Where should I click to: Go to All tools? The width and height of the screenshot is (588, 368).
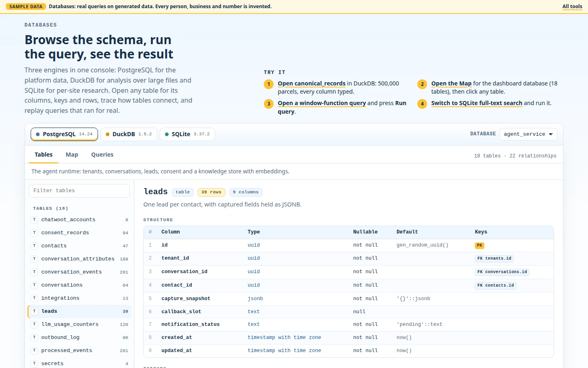pyautogui.click(x=572, y=6)
